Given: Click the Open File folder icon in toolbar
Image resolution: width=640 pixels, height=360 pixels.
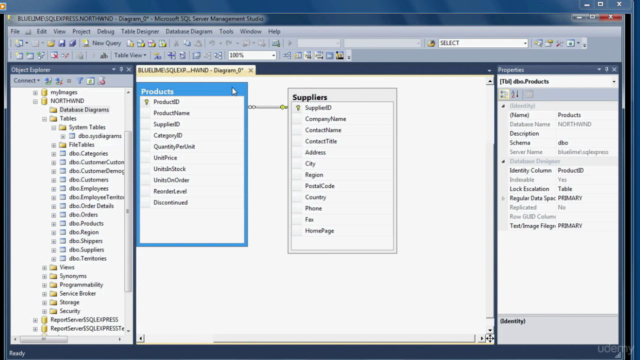Looking at the screenshot, I should point(51,43).
